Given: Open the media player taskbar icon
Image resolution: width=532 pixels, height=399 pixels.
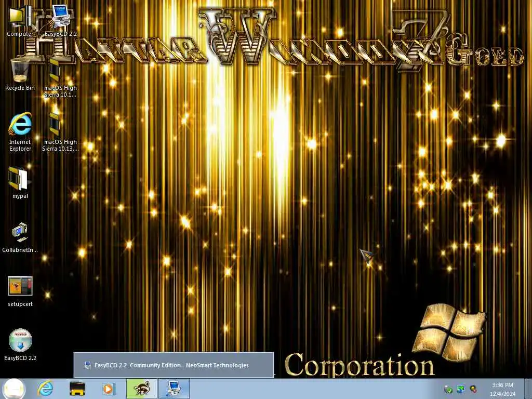Looking at the screenshot, I should click(109, 389).
